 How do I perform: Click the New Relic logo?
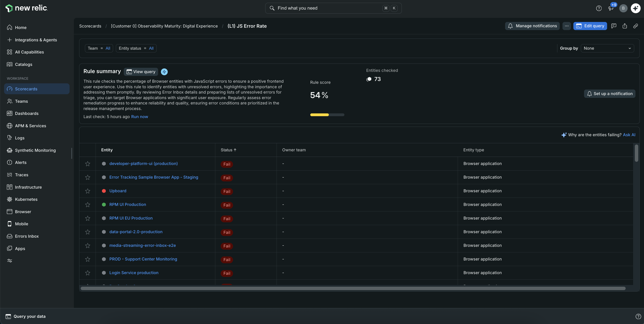(x=26, y=8)
